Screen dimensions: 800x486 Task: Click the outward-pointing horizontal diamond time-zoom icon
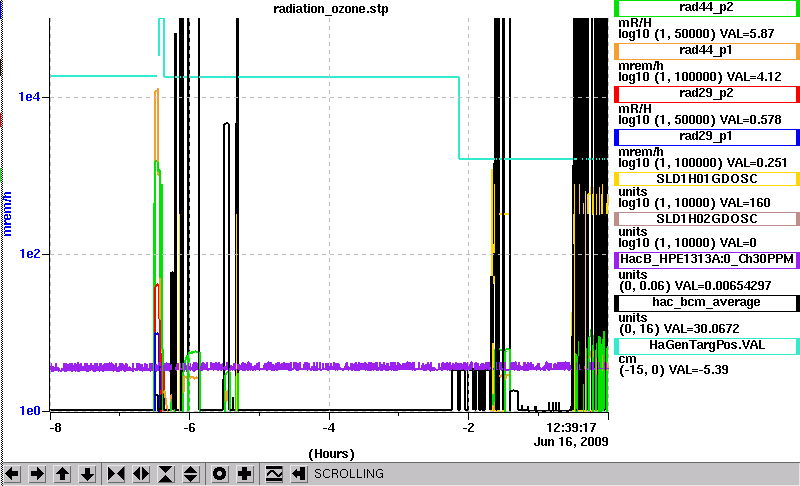point(141,474)
